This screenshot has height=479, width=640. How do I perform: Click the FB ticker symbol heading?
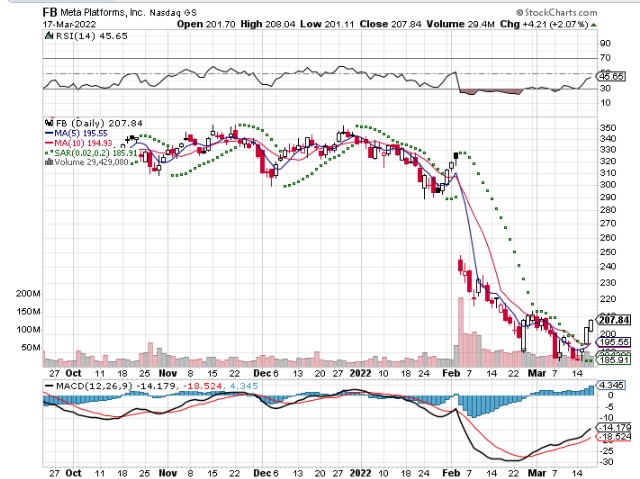click(x=50, y=12)
